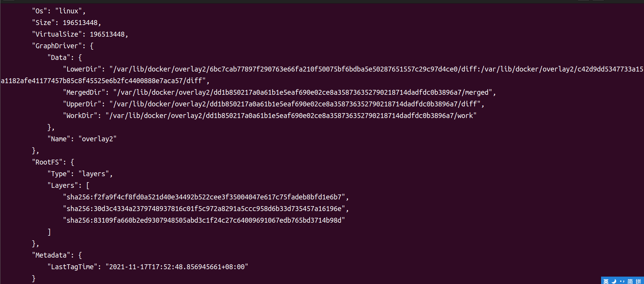Viewport: 644px width, 284px height.
Task: Click the sha256:83109fa6 layer hash
Action: pyautogui.click(x=204, y=220)
